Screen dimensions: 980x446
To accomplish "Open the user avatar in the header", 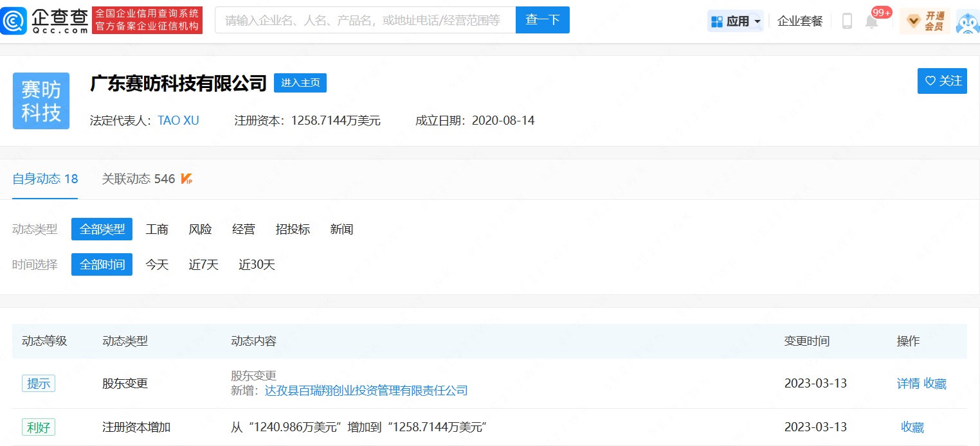I will coord(968,22).
